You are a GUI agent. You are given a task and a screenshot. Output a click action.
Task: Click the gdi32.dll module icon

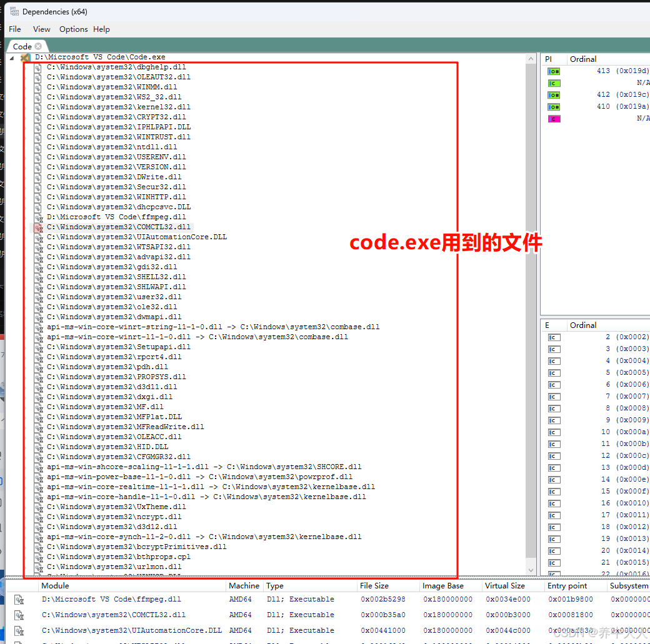pos(39,267)
